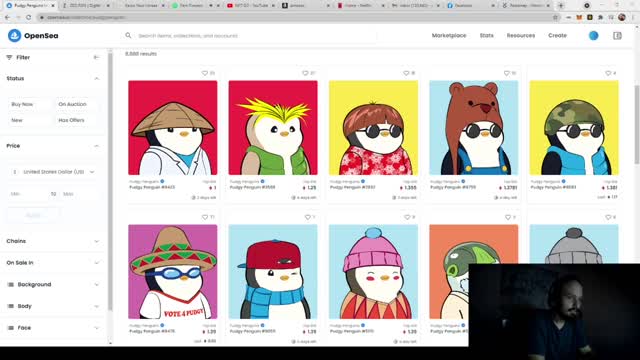Screen dimensions: 640x360
Task: Click the filter sidebar scrollbar
Action: pyautogui.click(x=110, y=182)
